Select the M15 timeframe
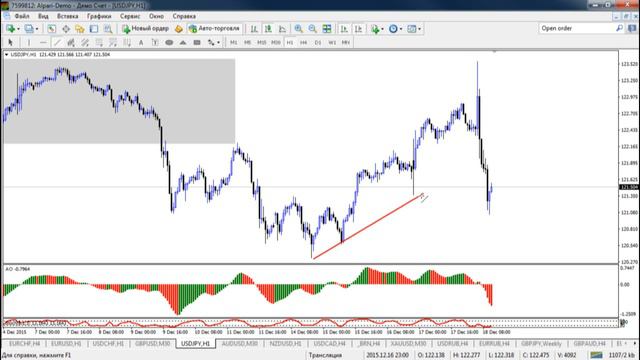The image size is (640, 360). pos(262,42)
